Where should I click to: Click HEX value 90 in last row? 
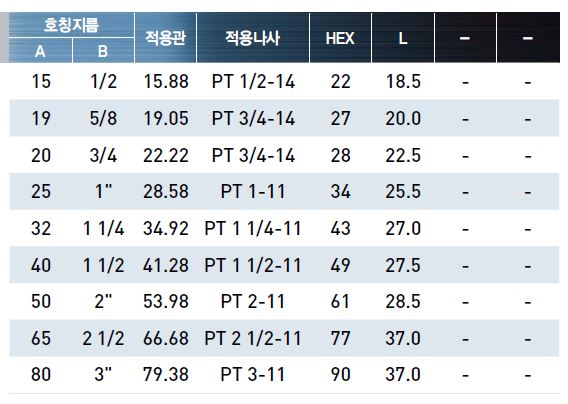click(341, 374)
